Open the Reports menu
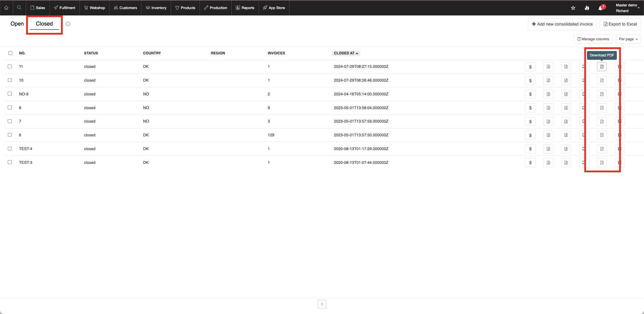This screenshot has height=314, width=644. pyautogui.click(x=245, y=8)
